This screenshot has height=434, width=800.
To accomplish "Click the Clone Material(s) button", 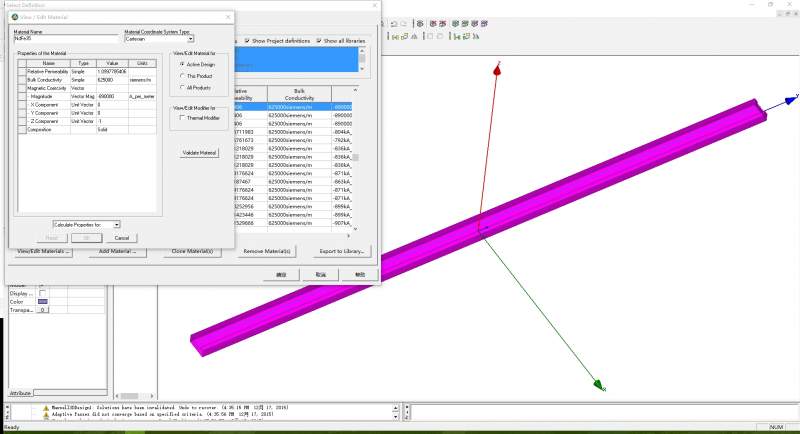I will pos(192,251).
